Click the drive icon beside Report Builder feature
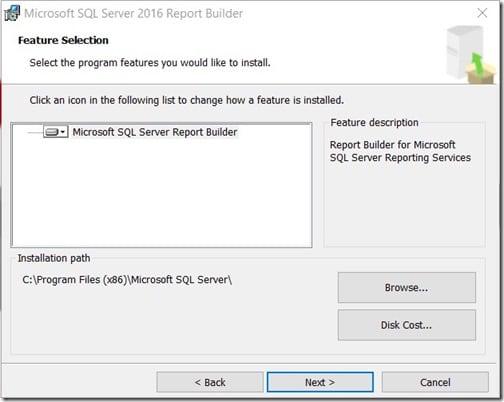Image resolution: width=504 pixels, height=402 pixels. [x=52, y=132]
